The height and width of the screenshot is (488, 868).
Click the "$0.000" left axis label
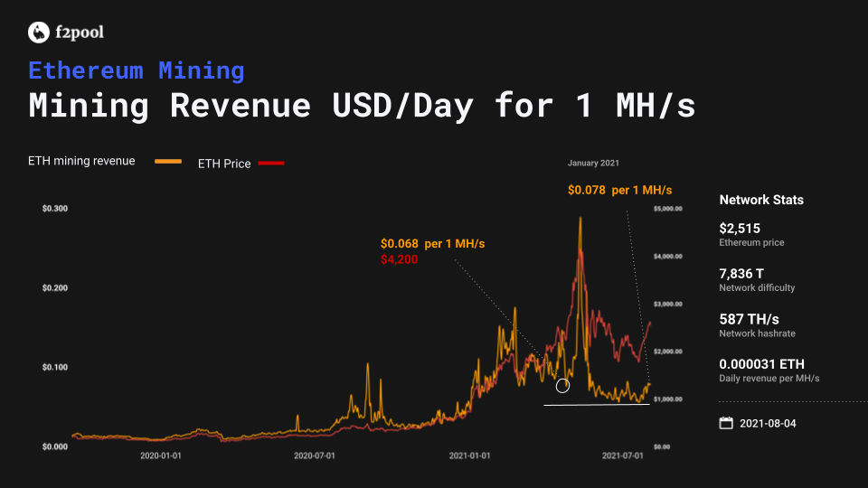(55, 446)
